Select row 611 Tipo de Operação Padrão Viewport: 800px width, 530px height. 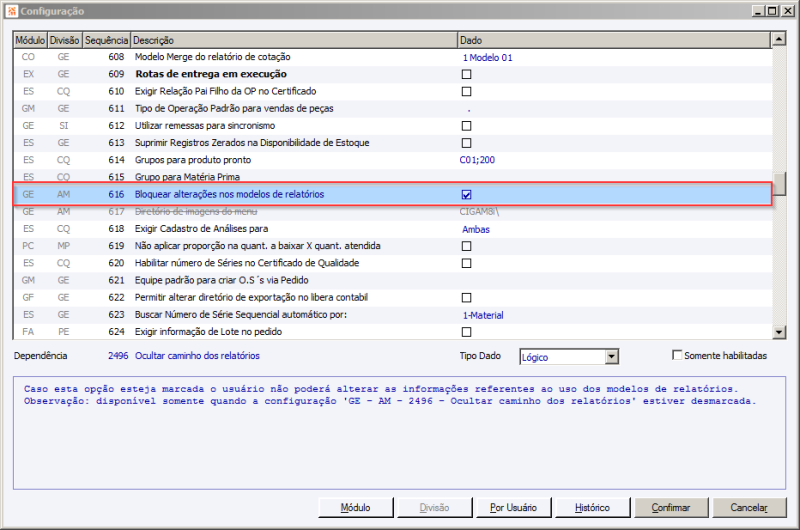(392, 109)
